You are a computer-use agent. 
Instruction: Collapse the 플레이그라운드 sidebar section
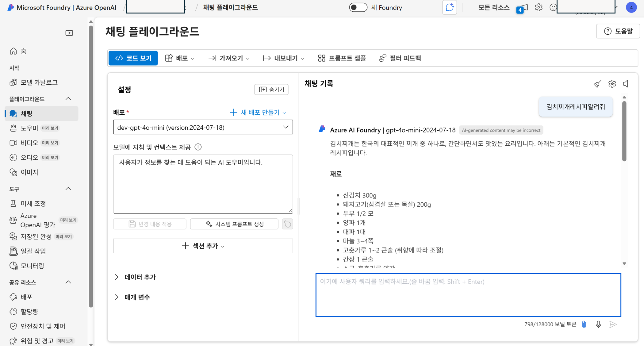pos(68,99)
